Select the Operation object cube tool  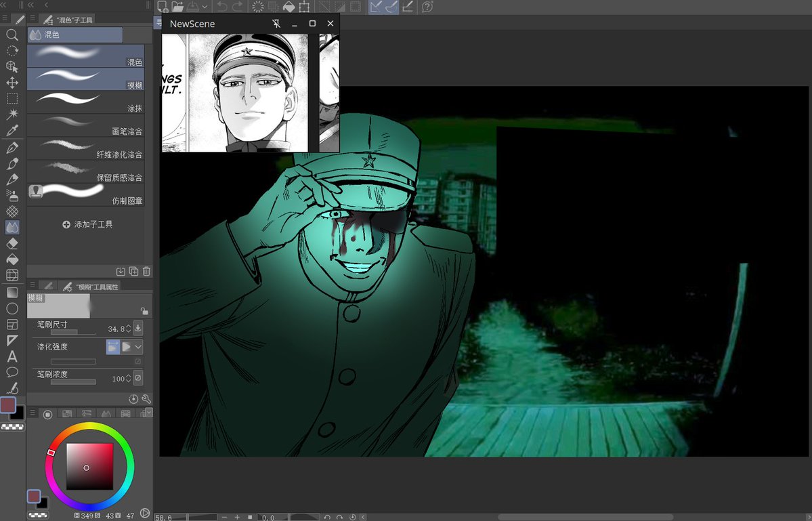point(12,67)
